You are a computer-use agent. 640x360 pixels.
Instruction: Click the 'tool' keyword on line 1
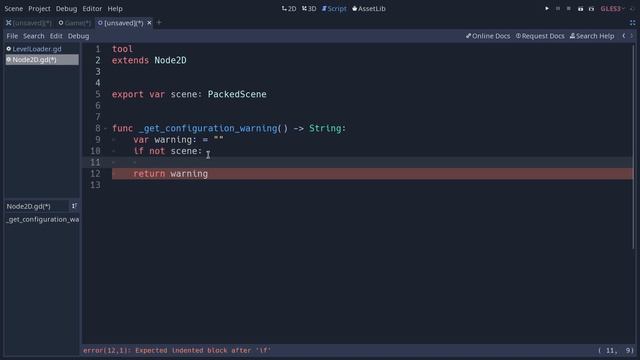[x=122, y=49]
